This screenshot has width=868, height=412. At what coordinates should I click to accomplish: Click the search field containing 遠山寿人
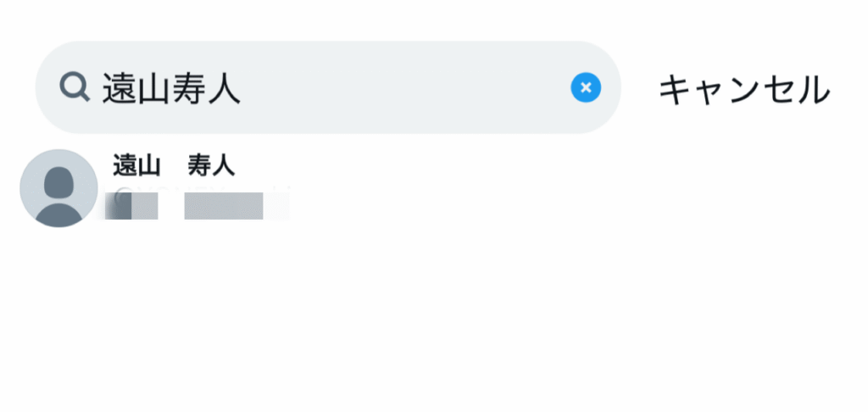click(328, 87)
